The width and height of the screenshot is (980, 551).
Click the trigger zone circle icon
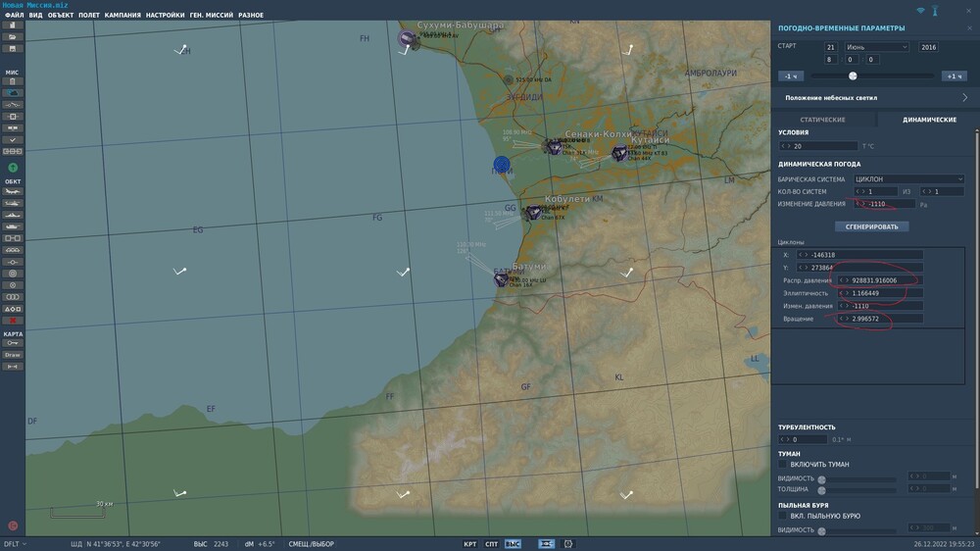click(13, 274)
